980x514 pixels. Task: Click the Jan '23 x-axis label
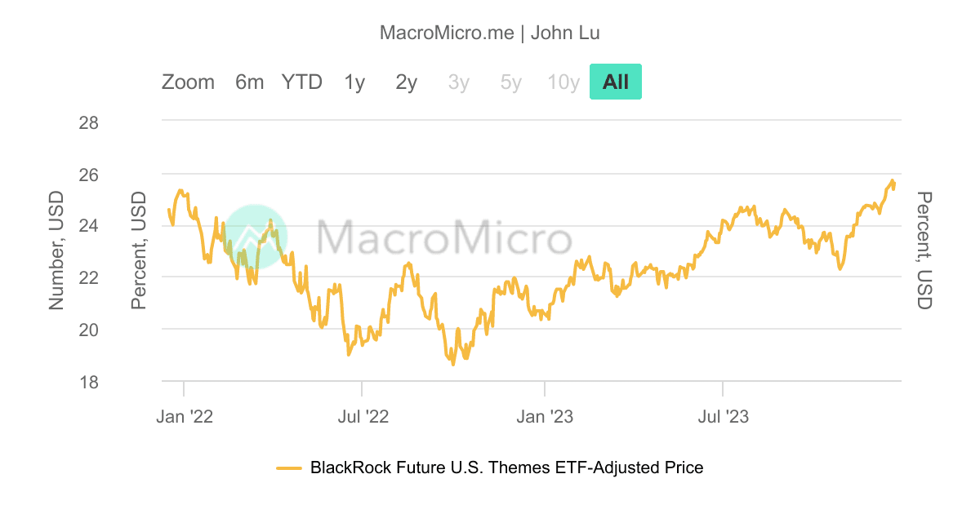click(x=545, y=417)
